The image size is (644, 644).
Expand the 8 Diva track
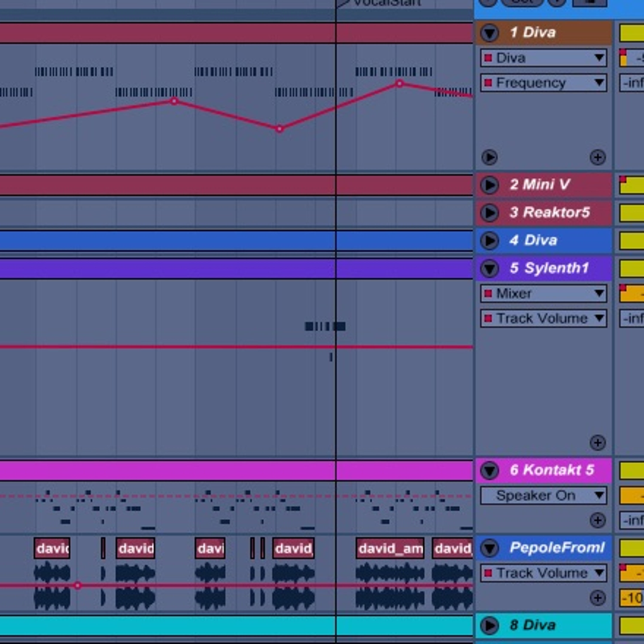point(489,625)
